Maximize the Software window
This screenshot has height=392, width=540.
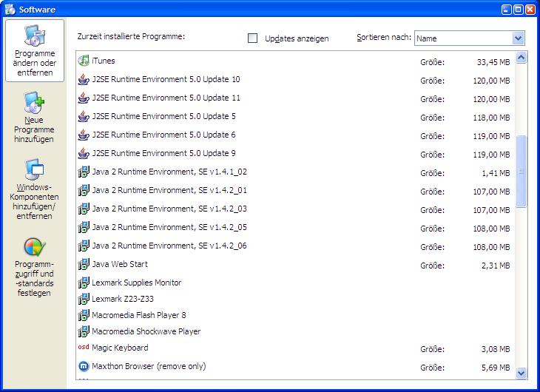[x=519, y=10]
